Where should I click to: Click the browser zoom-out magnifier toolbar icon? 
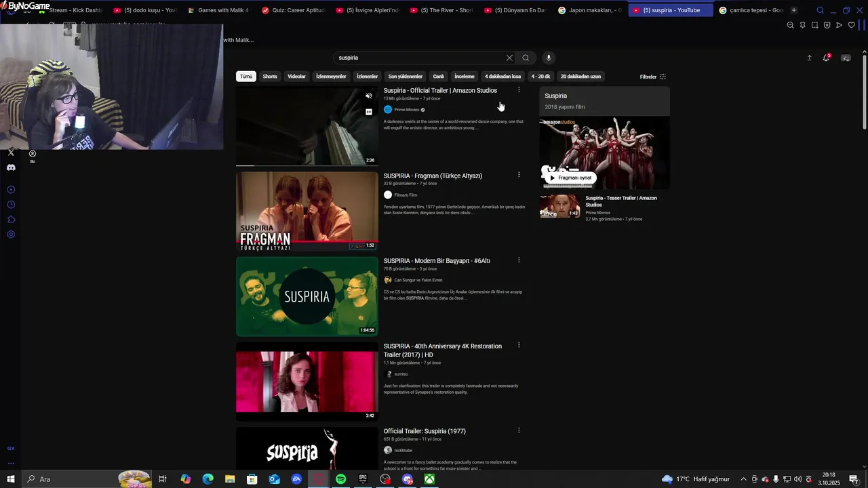click(x=790, y=25)
